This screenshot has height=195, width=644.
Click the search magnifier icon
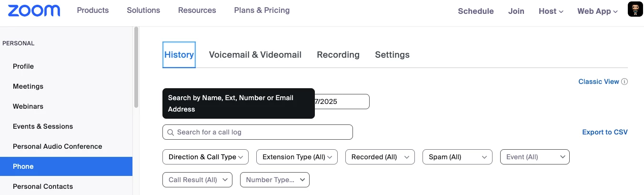[x=171, y=132]
